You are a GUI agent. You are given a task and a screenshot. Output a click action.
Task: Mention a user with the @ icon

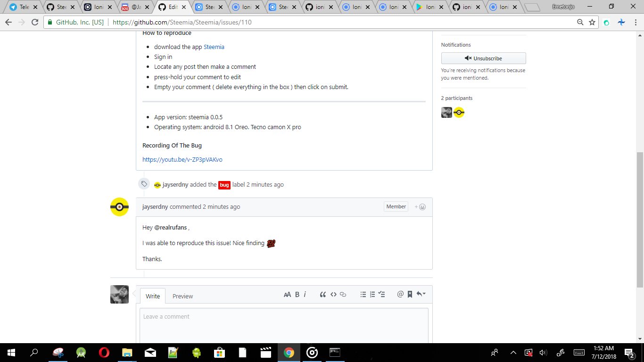click(x=400, y=295)
